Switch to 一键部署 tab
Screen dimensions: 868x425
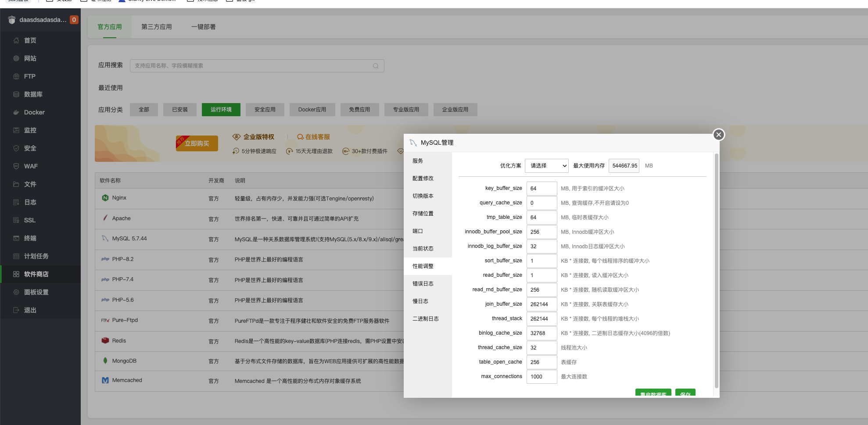(x=204, y=27)
